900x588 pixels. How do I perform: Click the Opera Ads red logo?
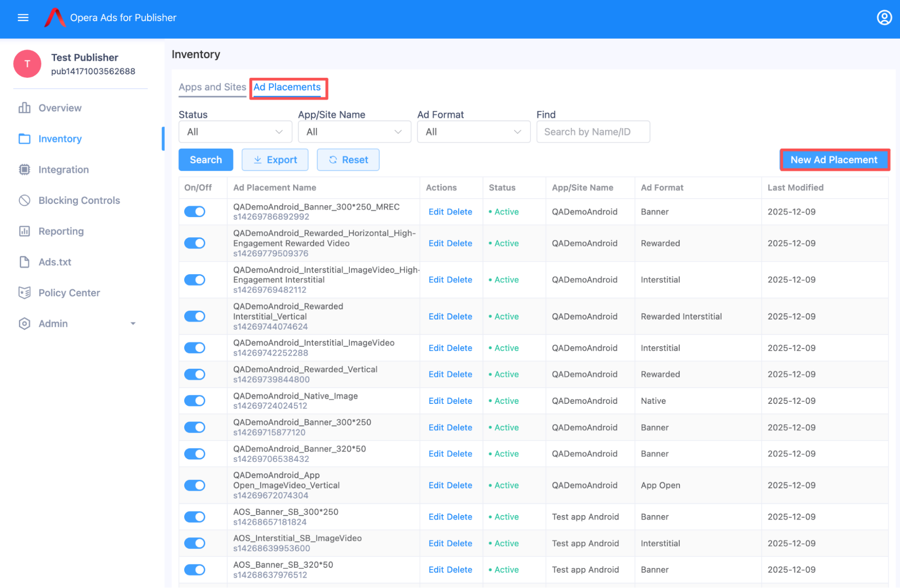coord(55,18)
